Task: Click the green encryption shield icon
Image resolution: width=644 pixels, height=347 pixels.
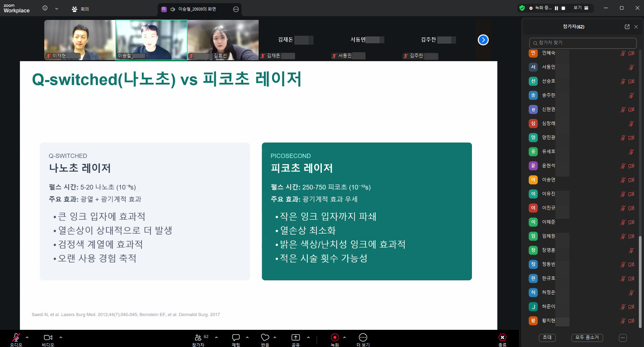Action: pyautogui.click(x=522, y=8)
